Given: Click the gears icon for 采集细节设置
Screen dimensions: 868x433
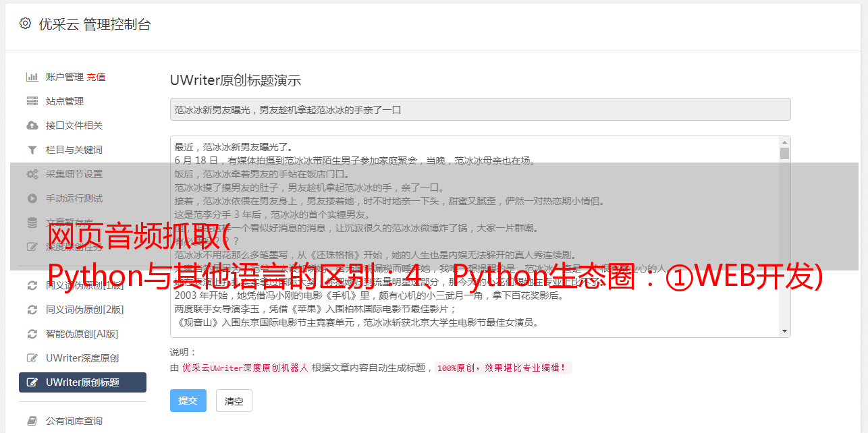Looking at the screenshot, I should pyautogui.click(x=32, y=174).
